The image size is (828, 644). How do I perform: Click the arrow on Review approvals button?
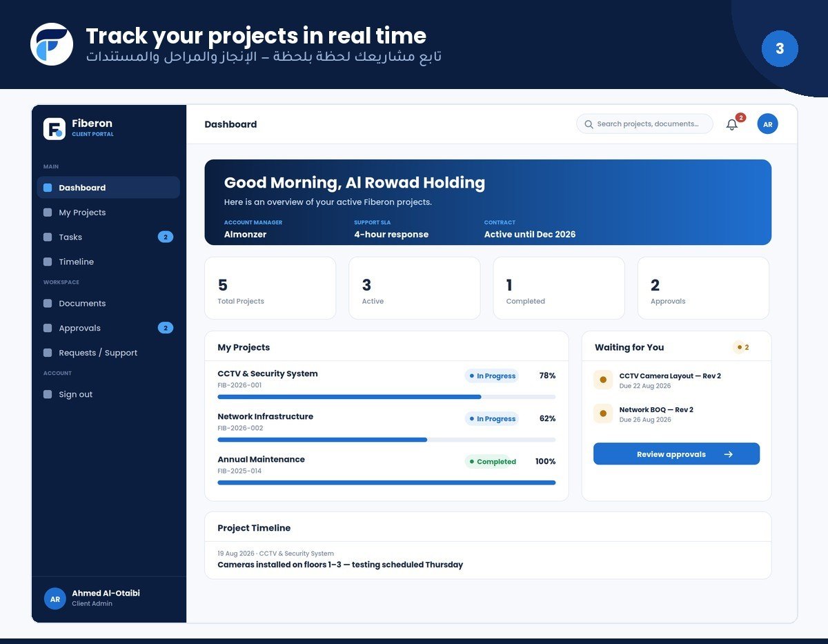point(729,454)
